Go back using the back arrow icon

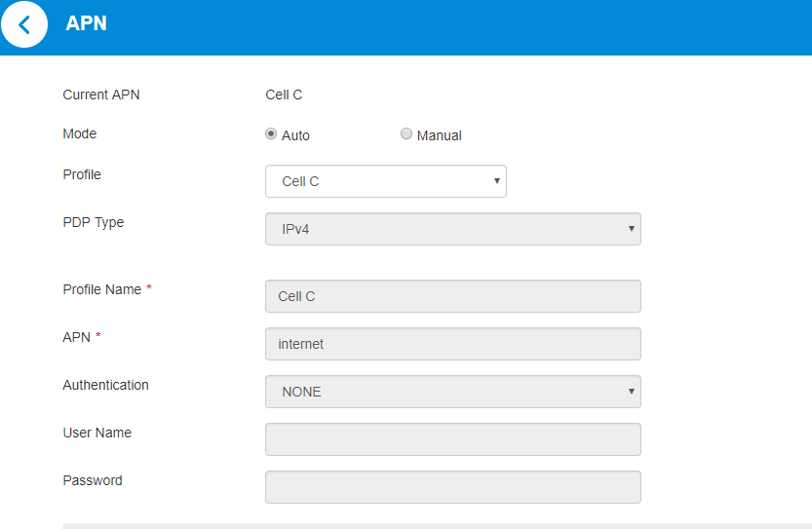coord(23,24)
